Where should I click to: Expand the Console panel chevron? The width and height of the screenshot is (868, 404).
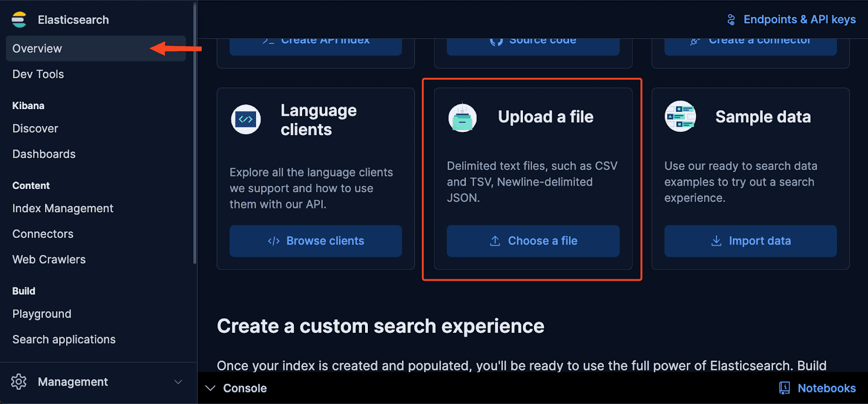coord(210,388)
